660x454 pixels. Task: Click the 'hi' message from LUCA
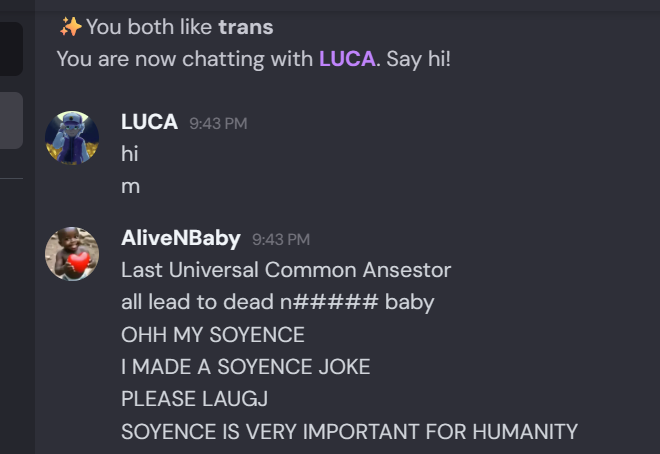click(x=130, y=154)
